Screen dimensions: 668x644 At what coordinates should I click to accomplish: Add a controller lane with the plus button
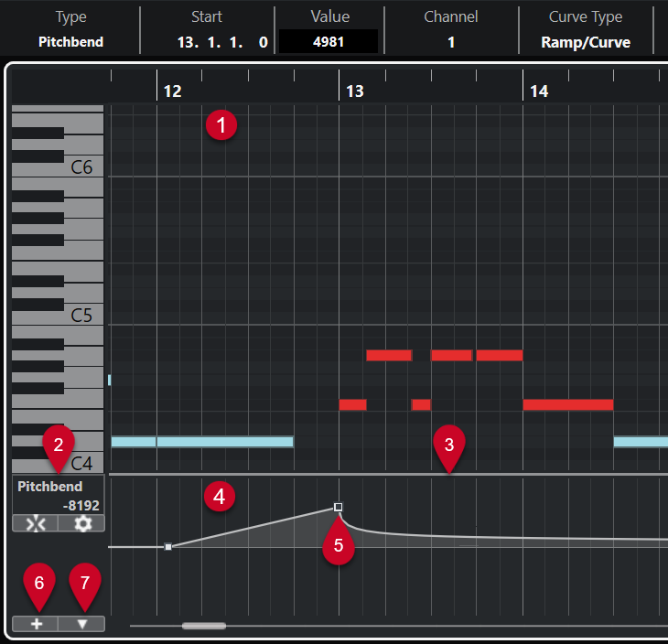tap(36, 624)
